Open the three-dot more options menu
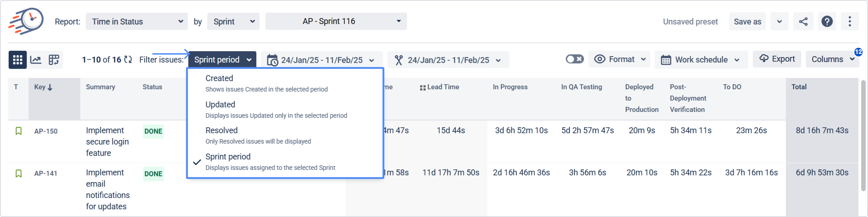 849,22
